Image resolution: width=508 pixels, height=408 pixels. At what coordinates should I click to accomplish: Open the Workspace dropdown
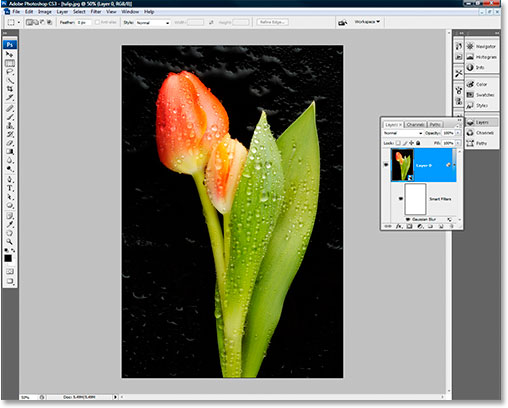coord(367,22)
